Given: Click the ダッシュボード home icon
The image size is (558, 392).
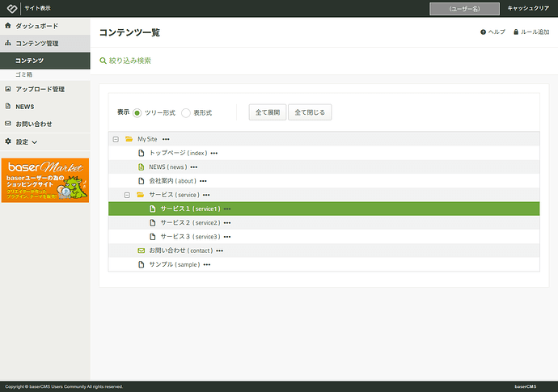Looking at the screenshot, I should (8, 26).
